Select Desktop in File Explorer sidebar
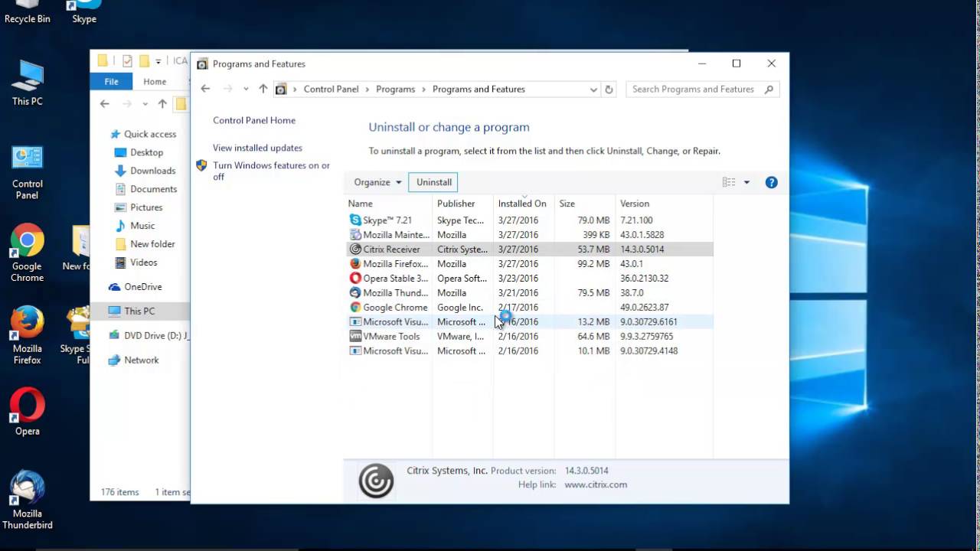This screenshot has height=551, width=980. coord(146,152)
